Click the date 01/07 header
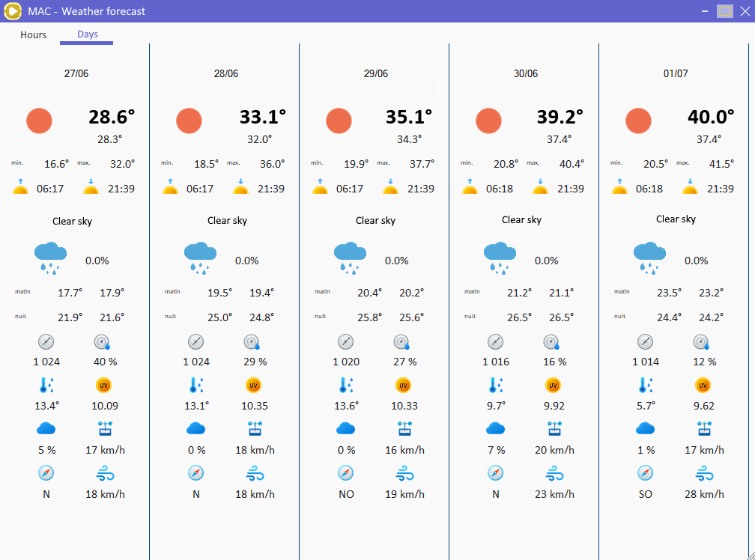This screenshot has height=560, width=755. [x=676, y=73]
